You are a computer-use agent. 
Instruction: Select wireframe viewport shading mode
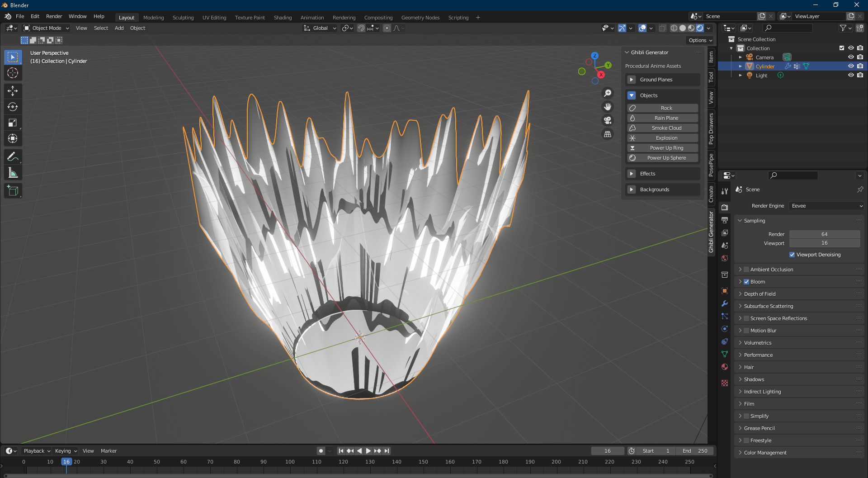click(x=674, y=28)
